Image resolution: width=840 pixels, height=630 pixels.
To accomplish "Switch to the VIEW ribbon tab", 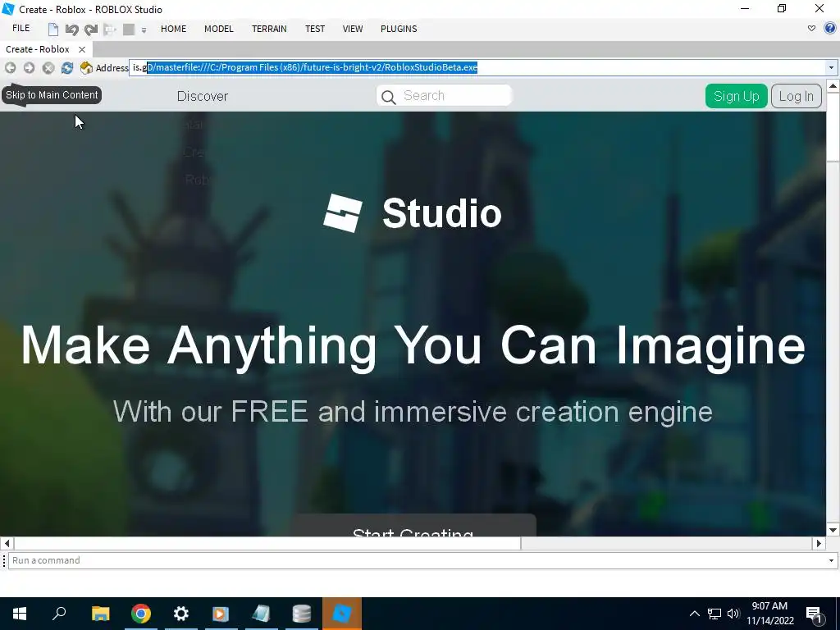I will [x=353, y=29].
